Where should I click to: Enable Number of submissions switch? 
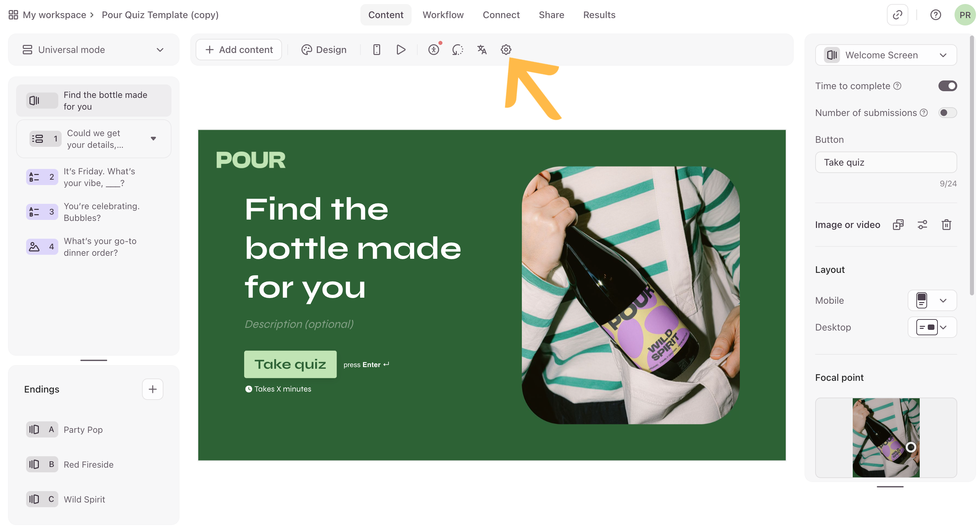(947, 113)
